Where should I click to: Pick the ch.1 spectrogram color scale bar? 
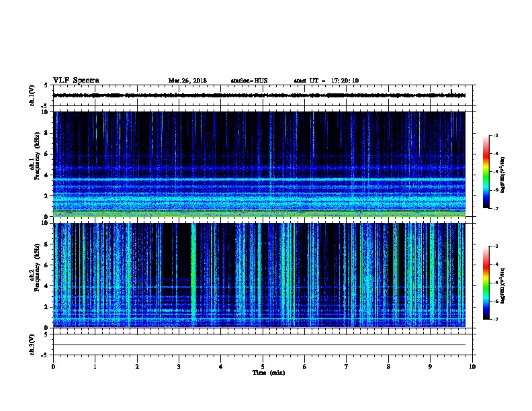486,172
